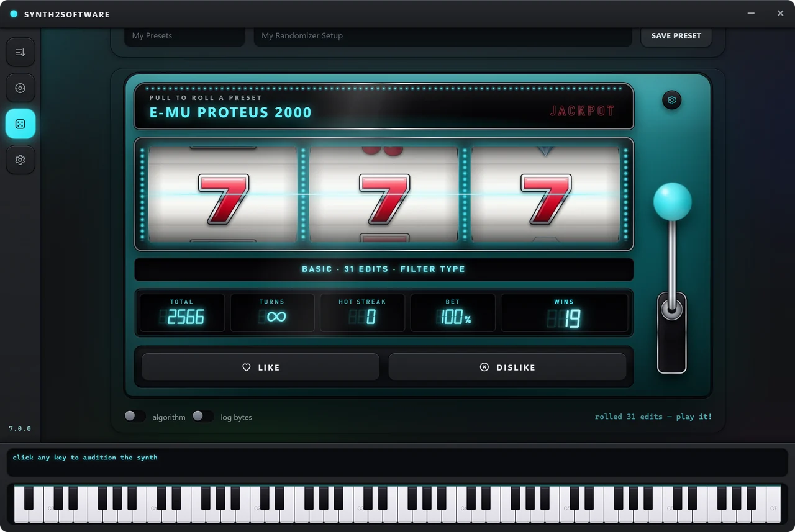Select the dice randomizer sidebar icon
This screenshot has height=532, width=795.
20,124
